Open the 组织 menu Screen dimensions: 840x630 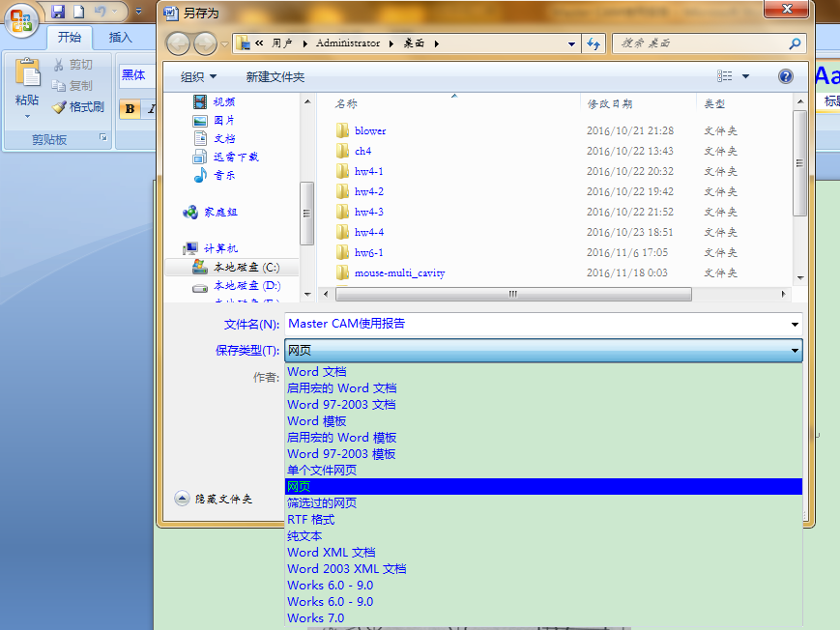(198, 77)
